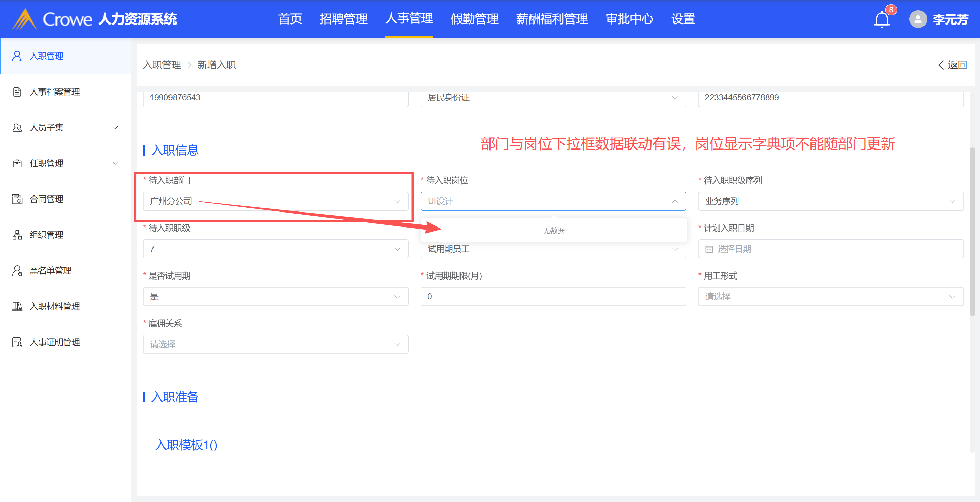This screenshot has height=502, width=980.
Task: Click the calendar icon in 计划入职日期
Action: pyautogui.click(x=709, y=249)
